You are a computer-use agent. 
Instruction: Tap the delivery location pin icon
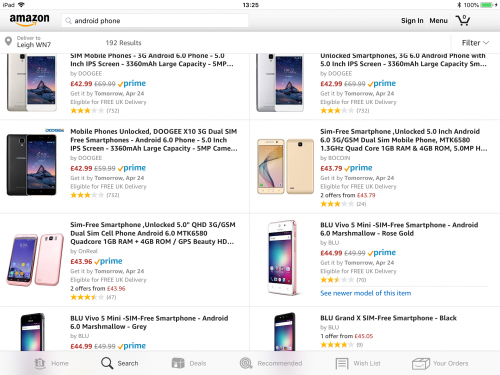(x=8, y=42)
